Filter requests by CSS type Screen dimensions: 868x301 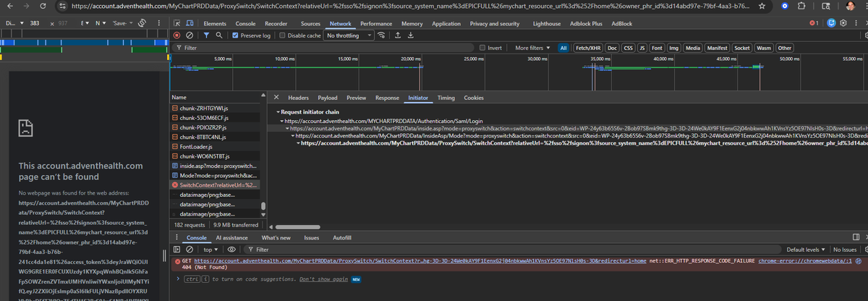click(x=628, y=48)
